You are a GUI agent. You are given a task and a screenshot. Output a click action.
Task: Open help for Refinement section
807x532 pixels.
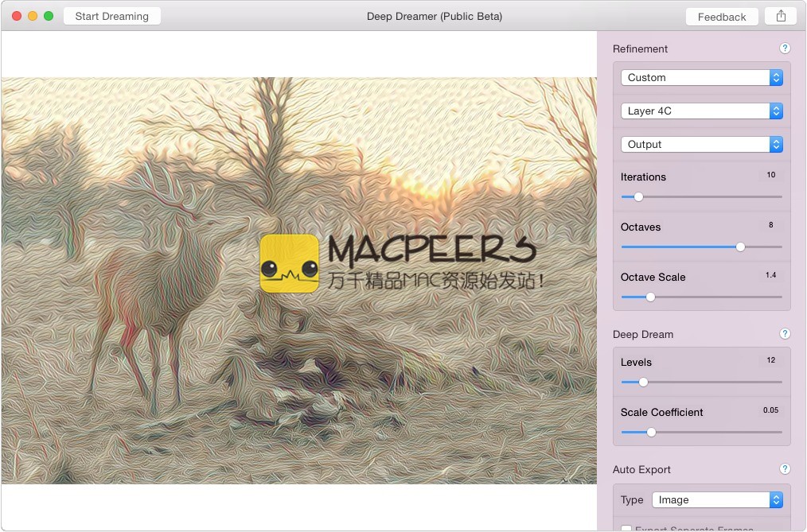[x=785, y=49]
